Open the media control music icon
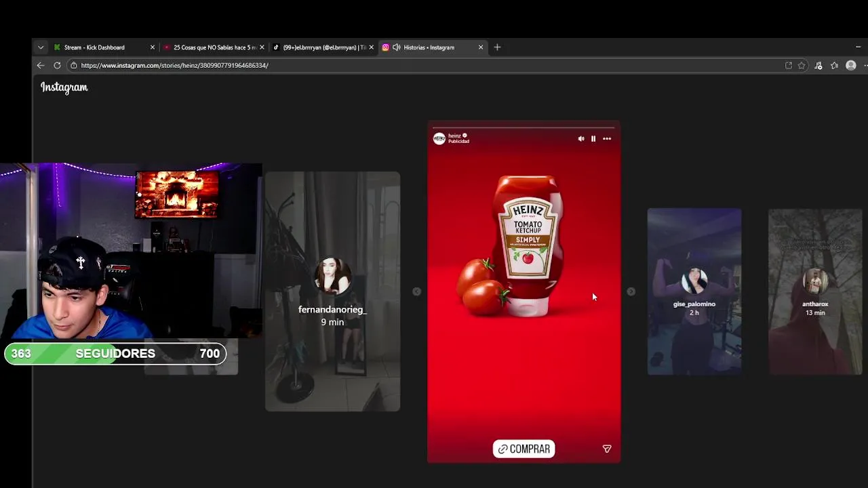Image resolution: width=868 pixels, height=488 pixels. click(818, 66)
